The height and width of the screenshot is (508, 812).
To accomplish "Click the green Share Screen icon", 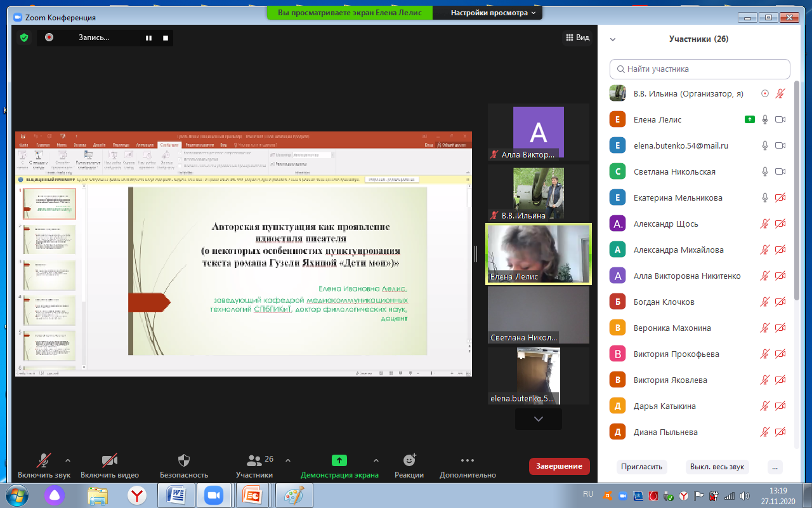I will [x=339, y=461].
